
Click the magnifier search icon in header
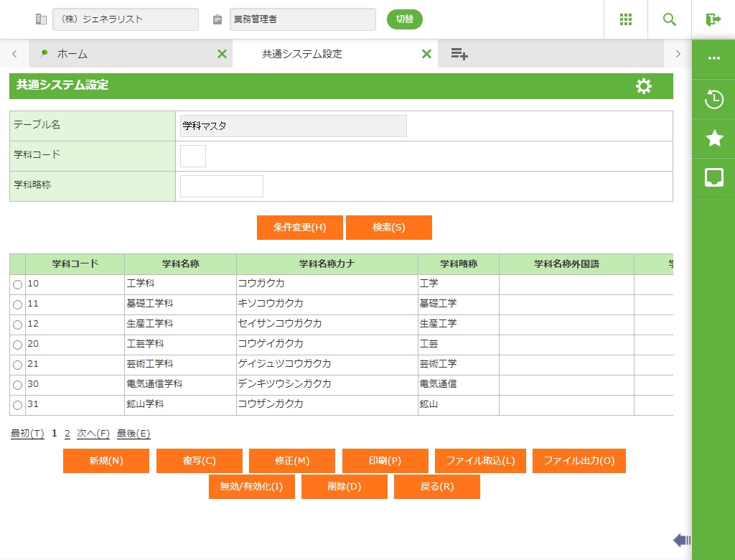tap(669, 19)
